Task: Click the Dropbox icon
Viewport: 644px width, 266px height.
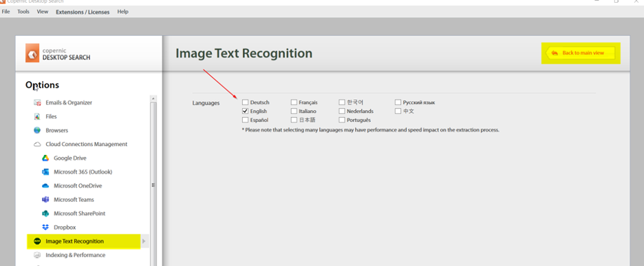Action: [45, 227]
